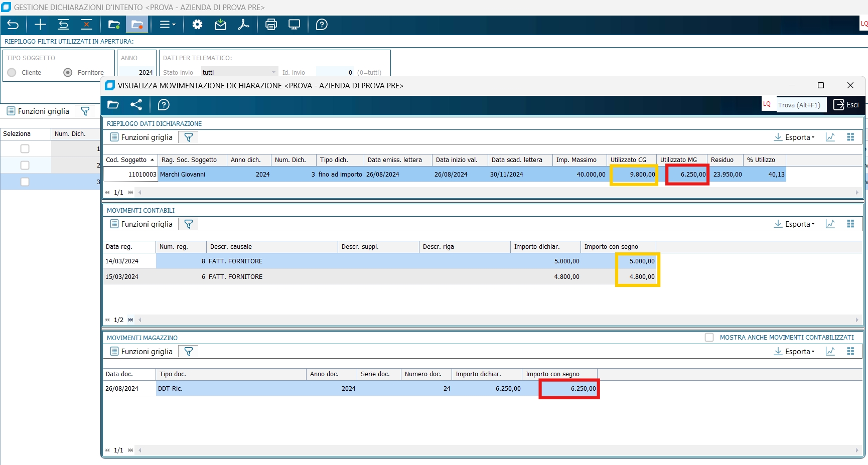Image resolution: width=868 pixels, height=465 pixels.
Task: Click grid layout icon in Riepilogo Dati panel
Action: click(850, 137)
